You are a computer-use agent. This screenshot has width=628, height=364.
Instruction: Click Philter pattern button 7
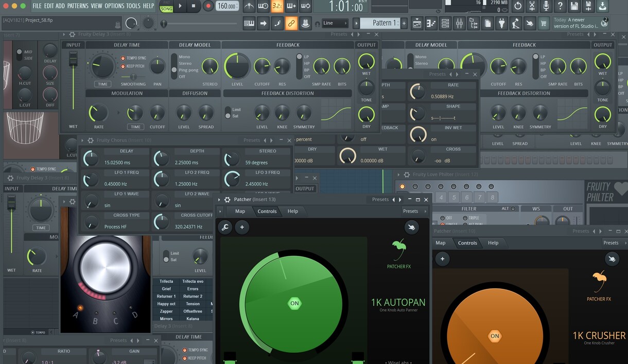(479, 197)
